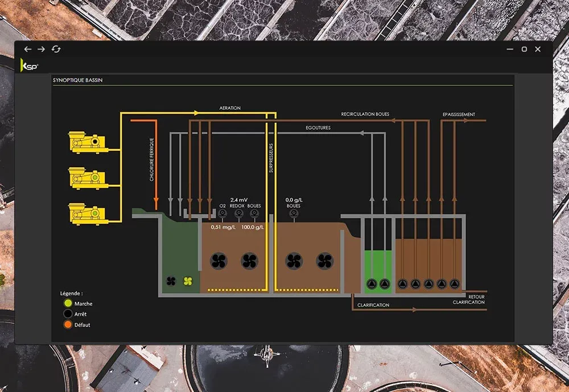Click the forward navigation arrow
This screenshot has width=569, height=392.
click(42, 49)
